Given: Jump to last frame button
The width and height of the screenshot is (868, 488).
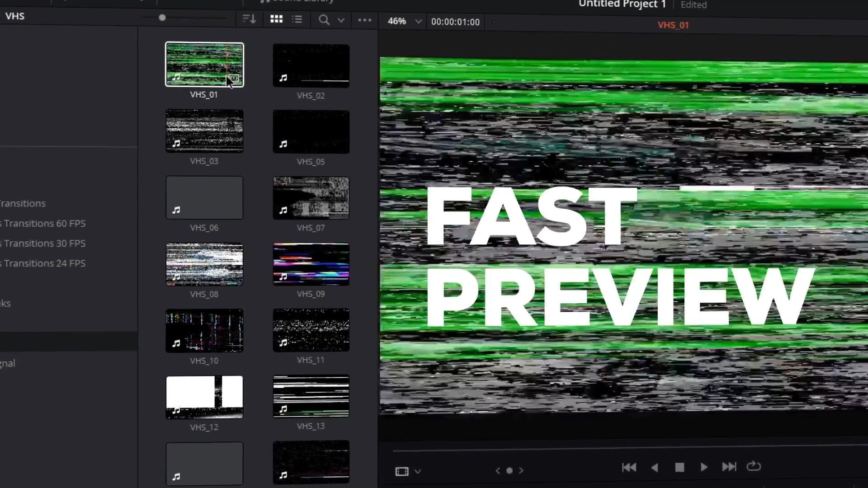Looking at the screenshot, I should 729,467.
